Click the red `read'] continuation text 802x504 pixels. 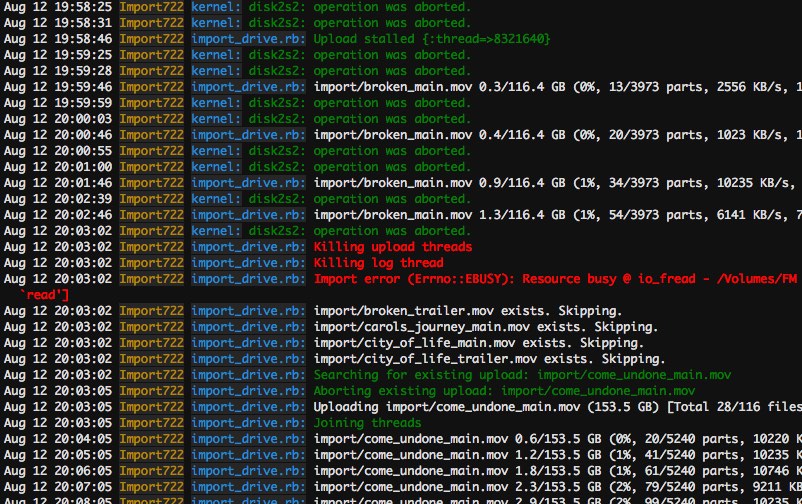point(45,295)
